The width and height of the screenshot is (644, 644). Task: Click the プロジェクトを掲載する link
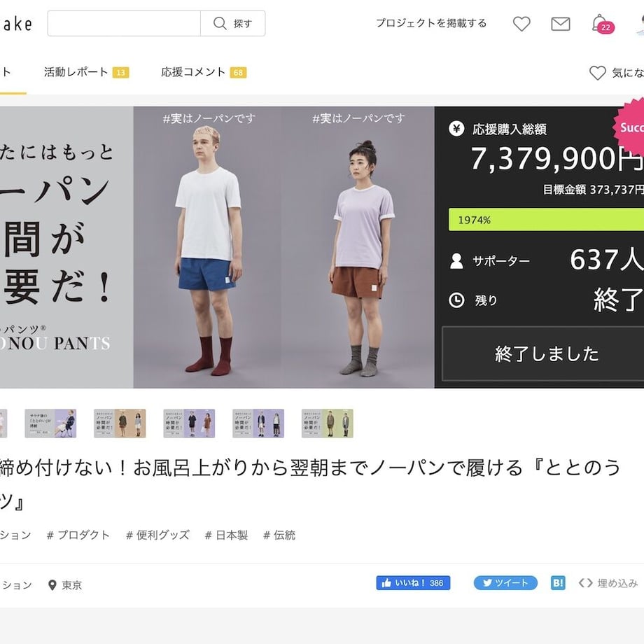click(x=431, y=23)
